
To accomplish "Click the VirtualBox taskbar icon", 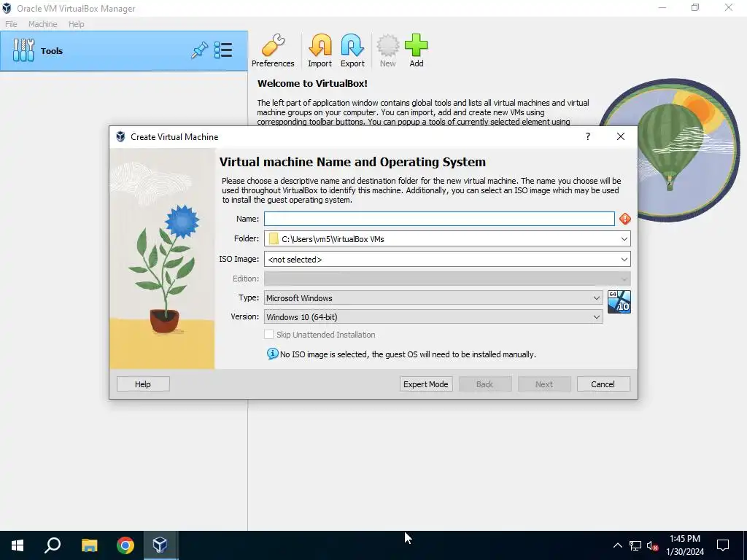I will (160, 545).
